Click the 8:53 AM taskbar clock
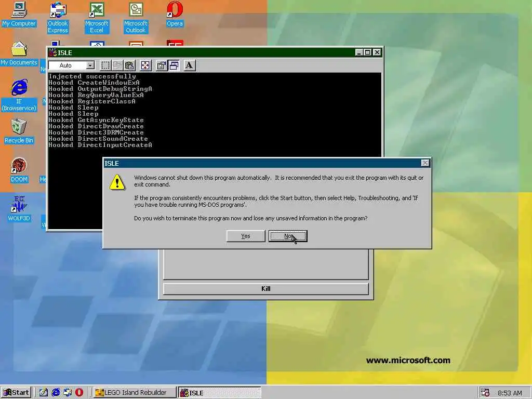 pyautogui.click(x=510, y=393)
